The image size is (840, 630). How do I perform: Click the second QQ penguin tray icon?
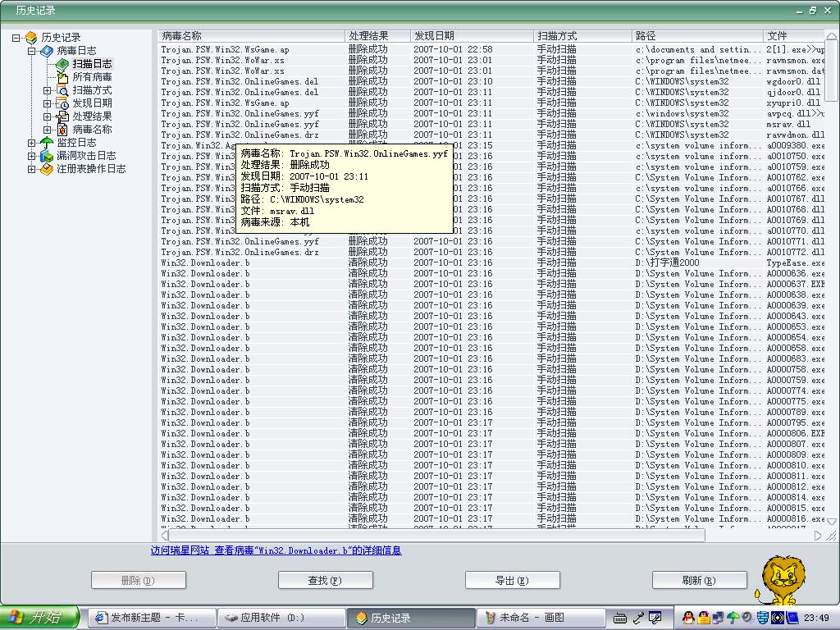tap(703, 618)
